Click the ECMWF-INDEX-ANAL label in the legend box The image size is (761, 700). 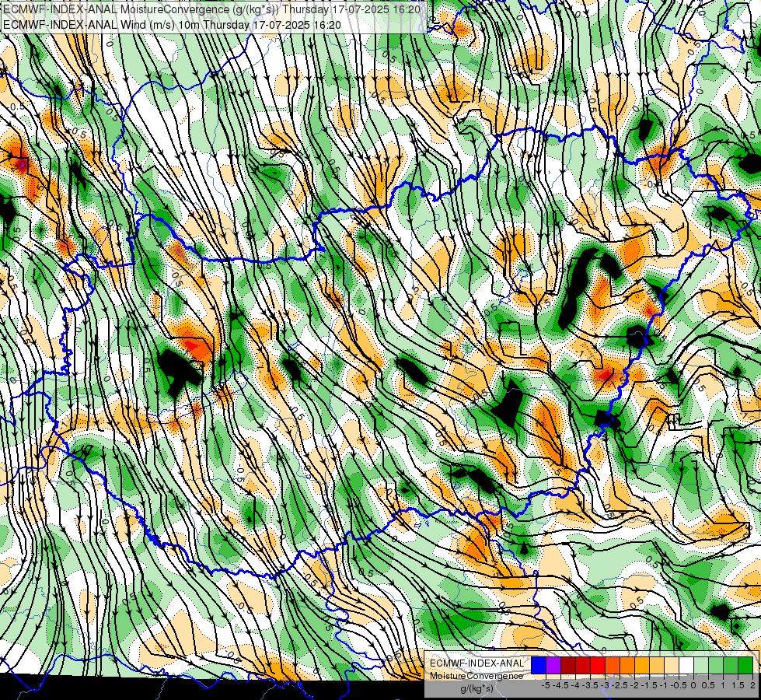point(476,663)
